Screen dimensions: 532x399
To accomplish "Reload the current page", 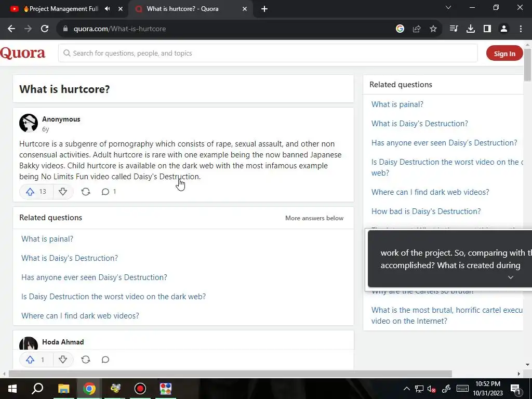I will pos(45,29).
